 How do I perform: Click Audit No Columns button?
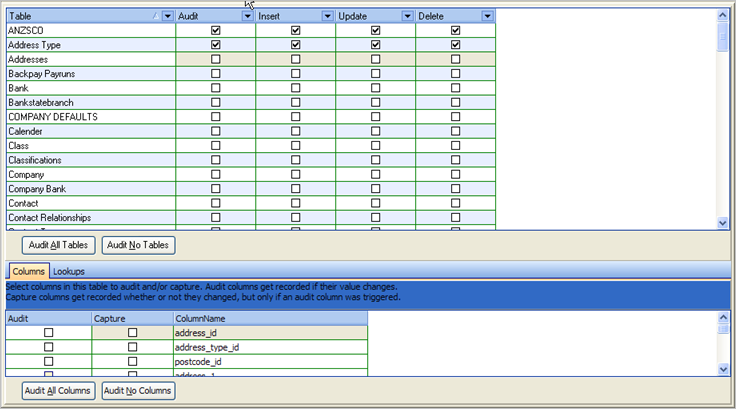click(138, 391)
